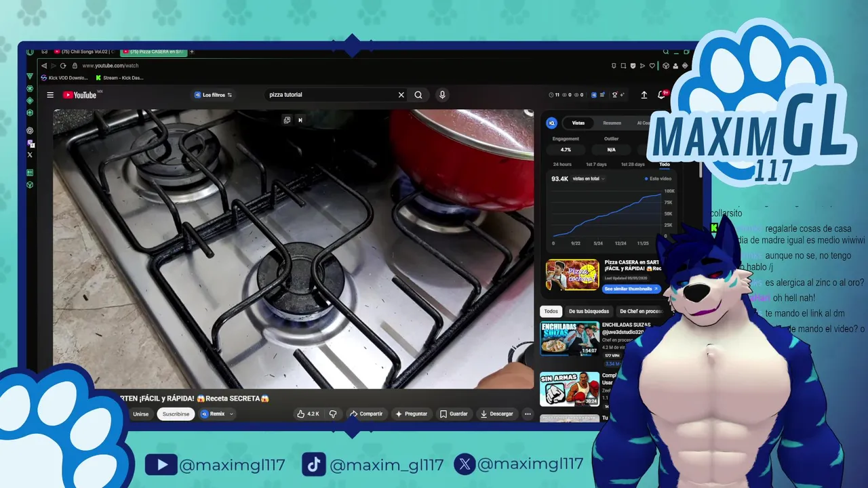
Task: Open the ENCHILADAS SUIZAS video thumbnail
Action: tap(570, 338)
